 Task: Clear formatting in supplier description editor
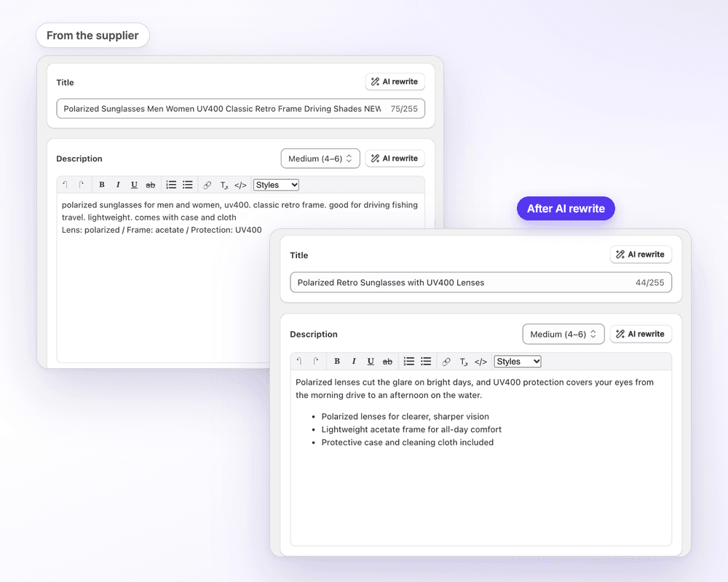(223, 185)
